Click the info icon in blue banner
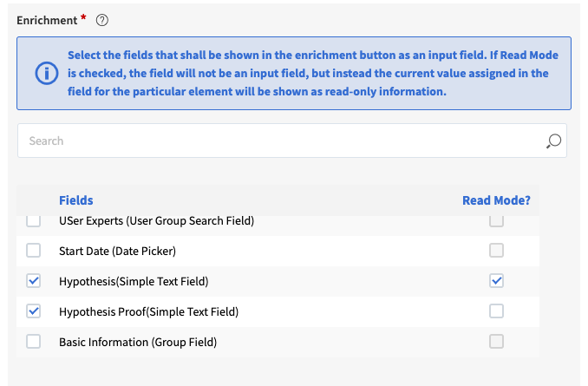The width and height of the screenshot is (588, 386). [x=46, y=73]
